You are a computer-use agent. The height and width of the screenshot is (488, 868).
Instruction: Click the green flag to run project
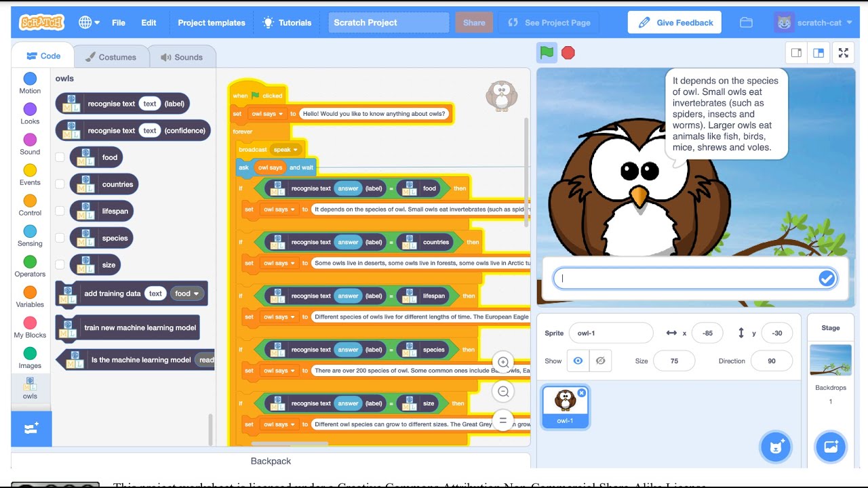[547, 52]
